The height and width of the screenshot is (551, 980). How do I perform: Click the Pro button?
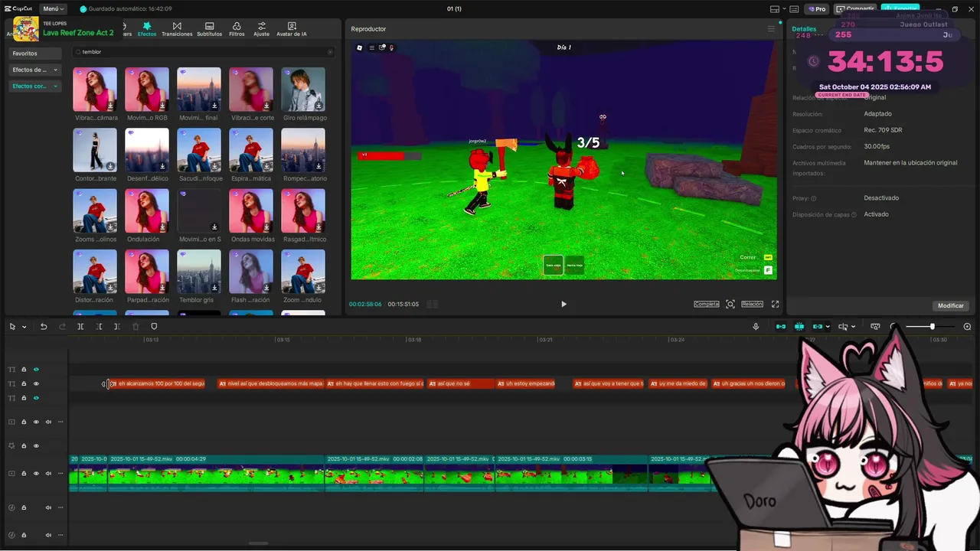817,9
